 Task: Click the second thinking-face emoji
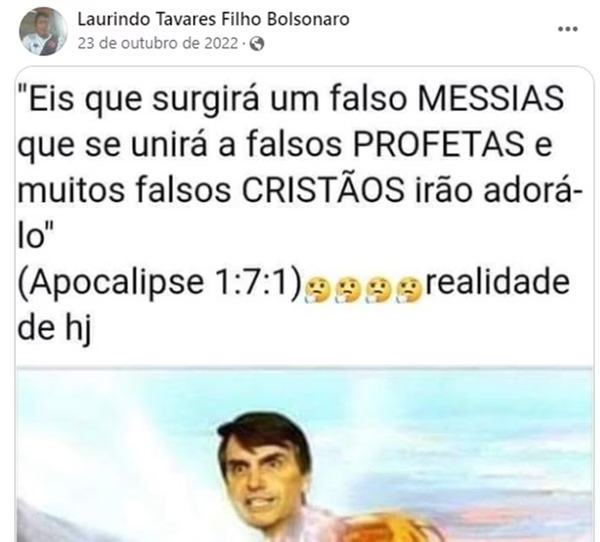pyautogui.click(x=348, y=289)
